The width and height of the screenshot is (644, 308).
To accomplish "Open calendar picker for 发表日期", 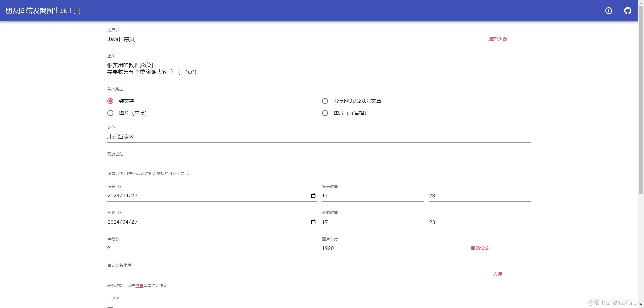I will tap(313, 196).
